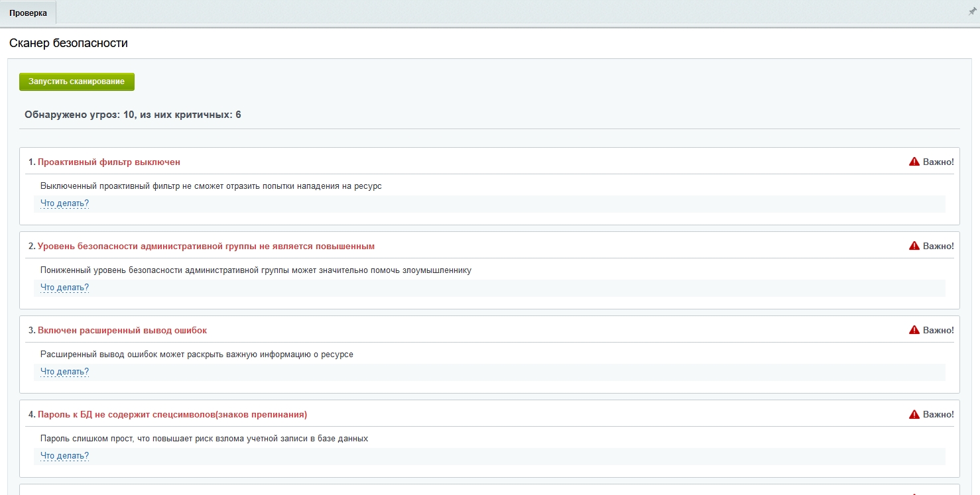The height and width of the screenshot is (495, 980).
Task: Click the Пароль к БД threat title
Action: point(172,415)
